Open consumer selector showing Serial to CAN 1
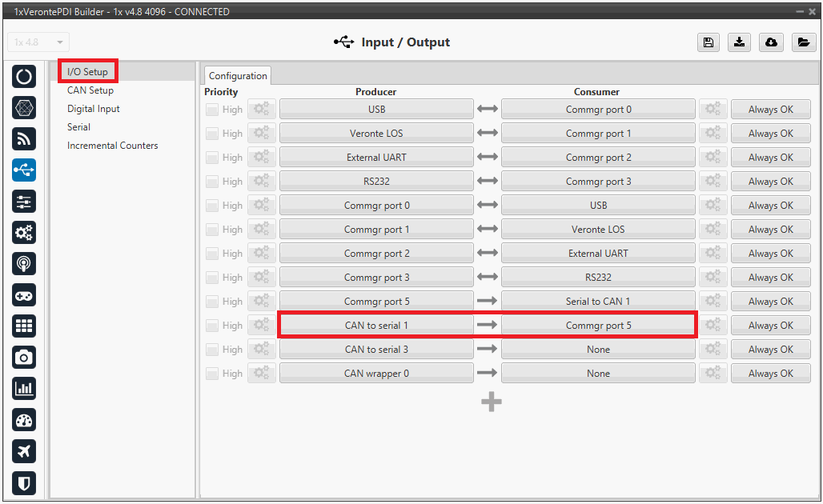This screenshot has width=823, height=504. [x=598, y=302]
